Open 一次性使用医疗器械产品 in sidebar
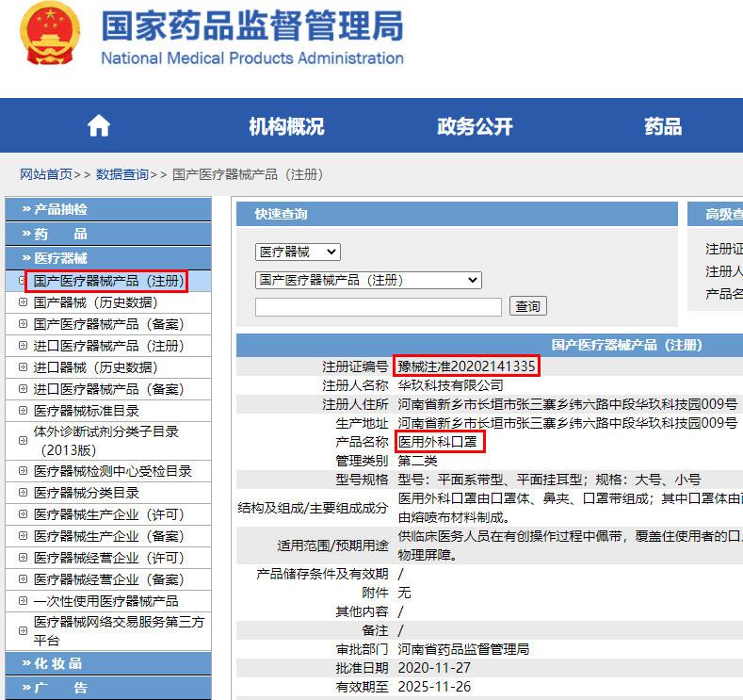Image resolution: width=743 pixels, height=700 pixels. (x=106, y=601)
